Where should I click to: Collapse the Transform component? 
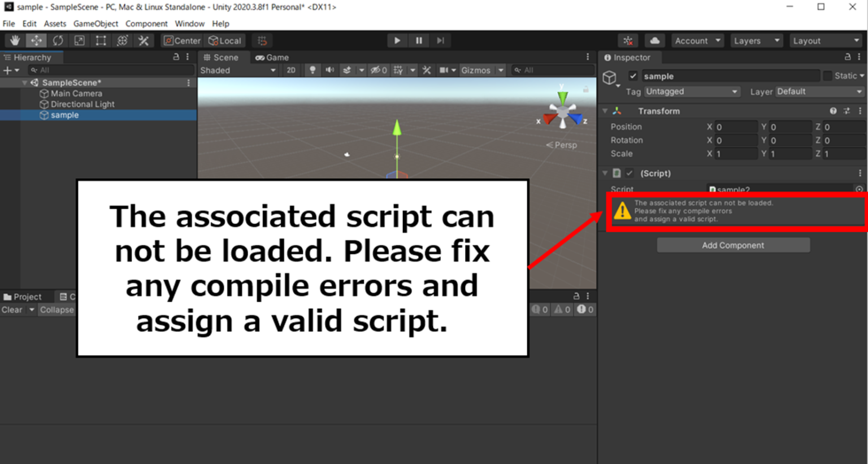(x=605, y=111)
